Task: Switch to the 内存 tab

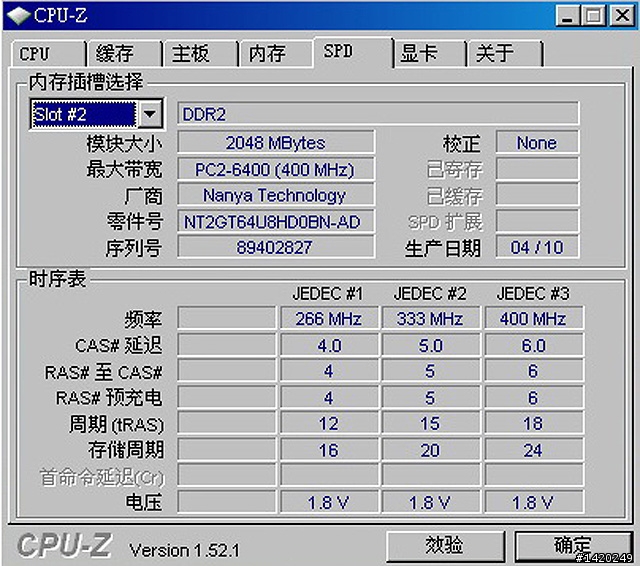Action: coord(276,53)
